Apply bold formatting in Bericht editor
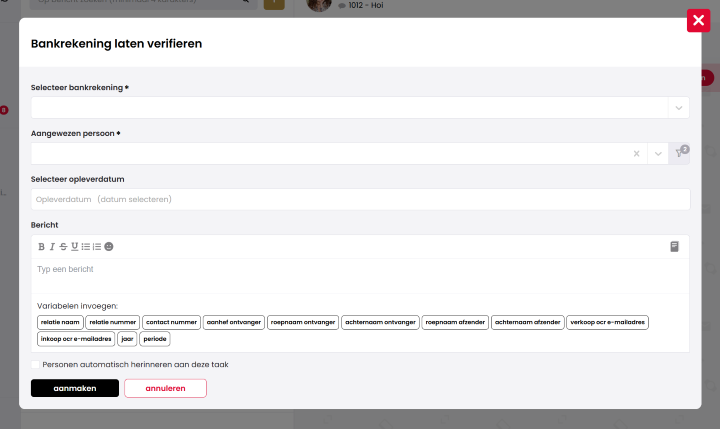Image resolution: width=720 pixels, height=429 pixels. (41, 247)
